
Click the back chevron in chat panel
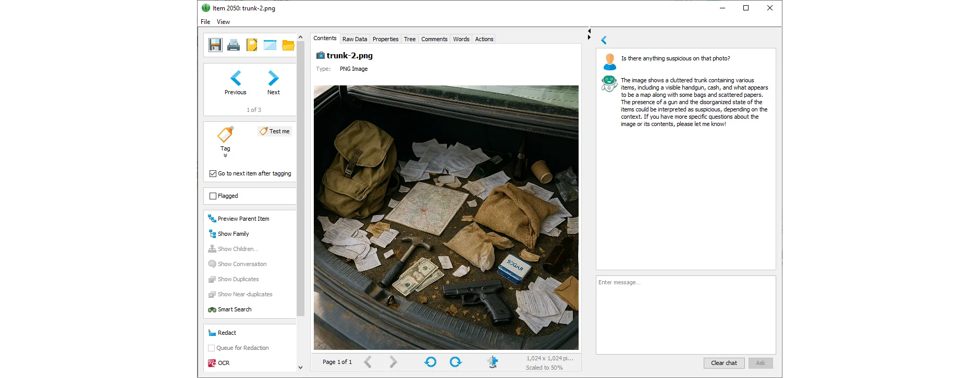point(604,40)
